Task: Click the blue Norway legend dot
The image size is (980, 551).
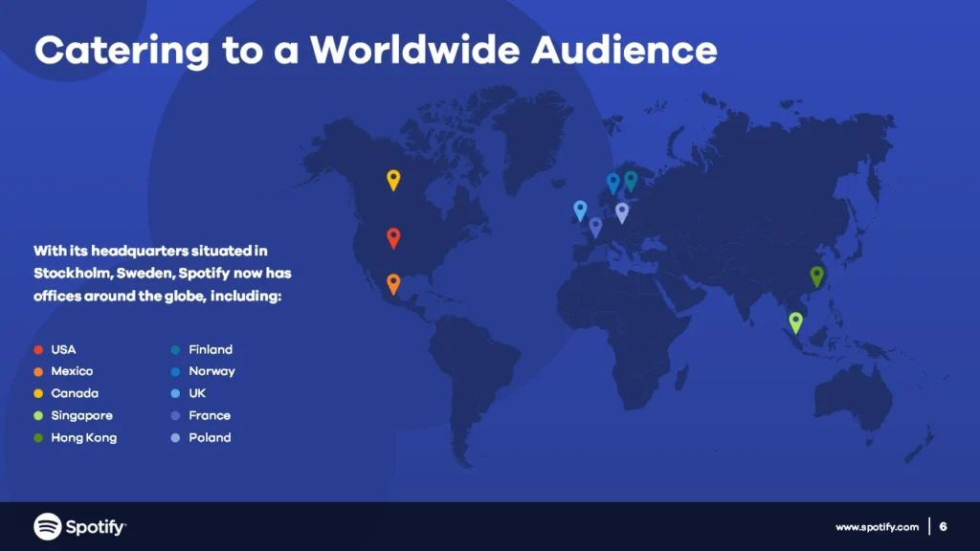Action: (176, 372)
